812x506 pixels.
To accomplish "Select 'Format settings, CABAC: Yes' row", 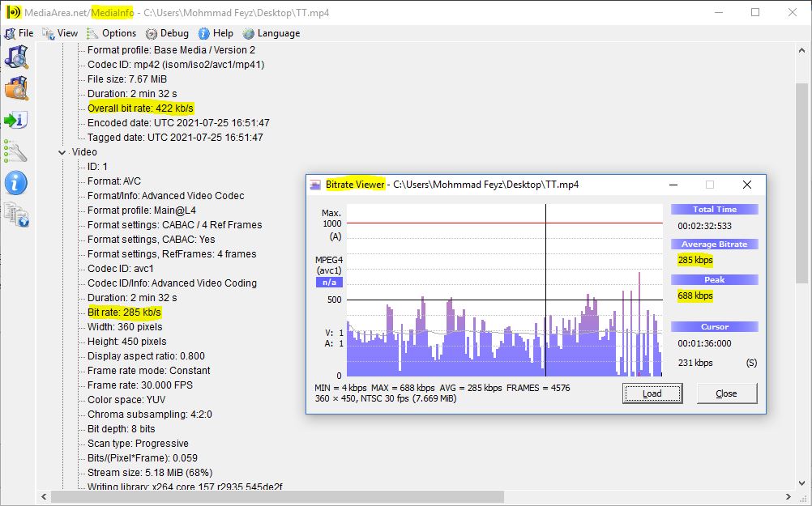I will [x=152, y=240].
